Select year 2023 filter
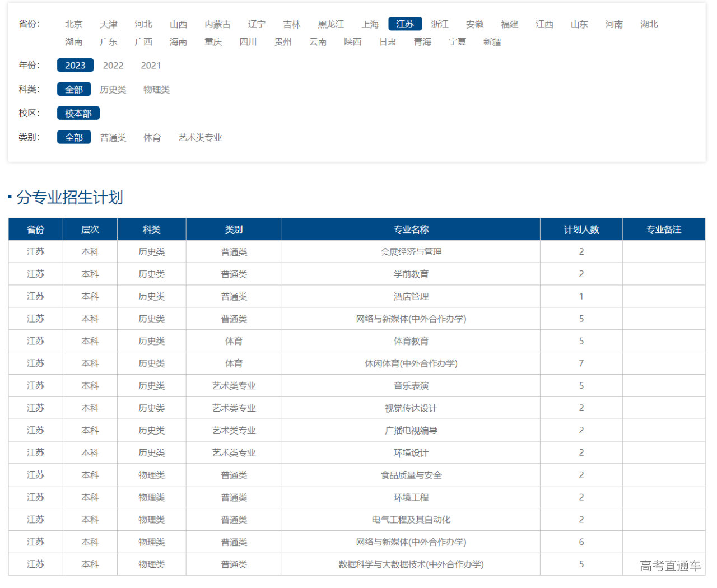Viewport: 717px width, 588px height. (x=75, y=66)
